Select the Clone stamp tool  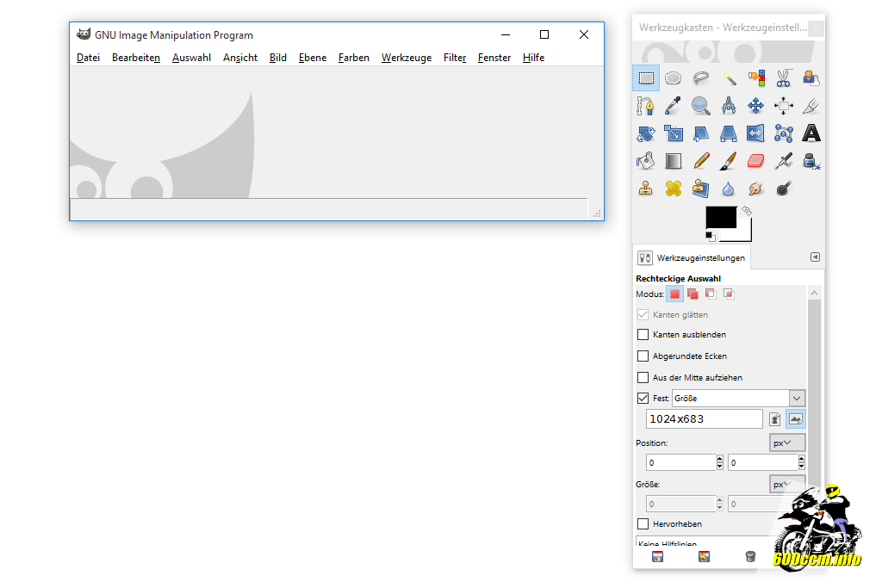point(646,189)
